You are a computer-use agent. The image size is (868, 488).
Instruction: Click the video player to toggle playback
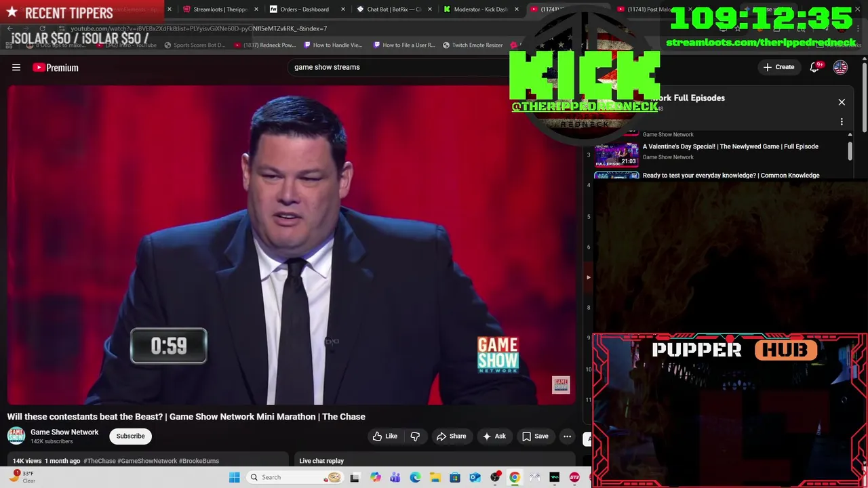tap(292, 244)
